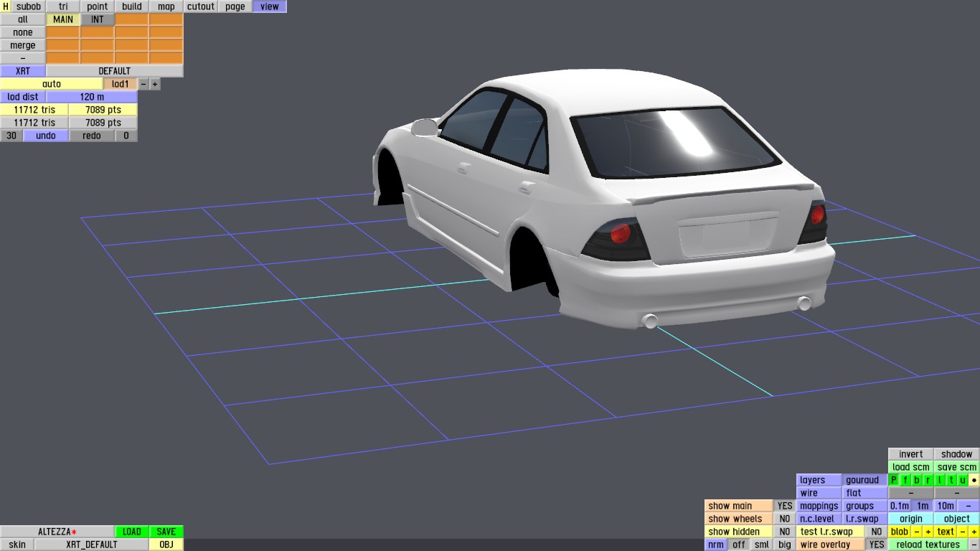
Task: Switch to the map tab
Action: tap(166, 6)
